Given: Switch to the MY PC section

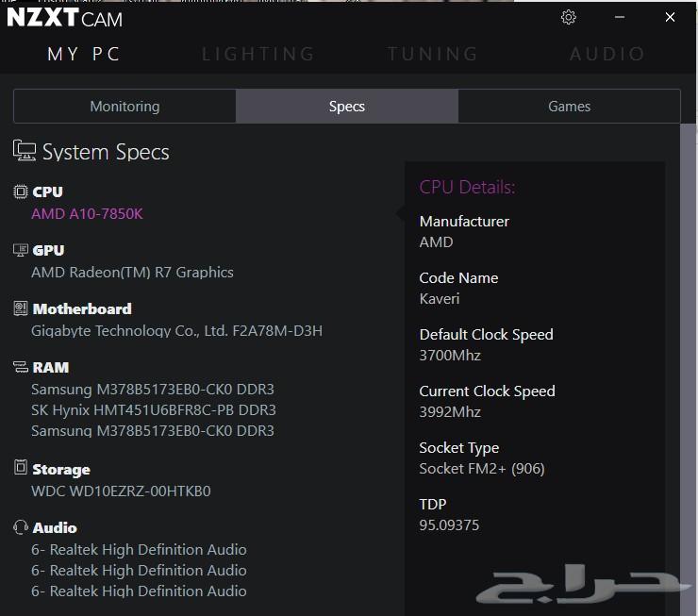Looking at the screenshot, I should click(84, 54).
